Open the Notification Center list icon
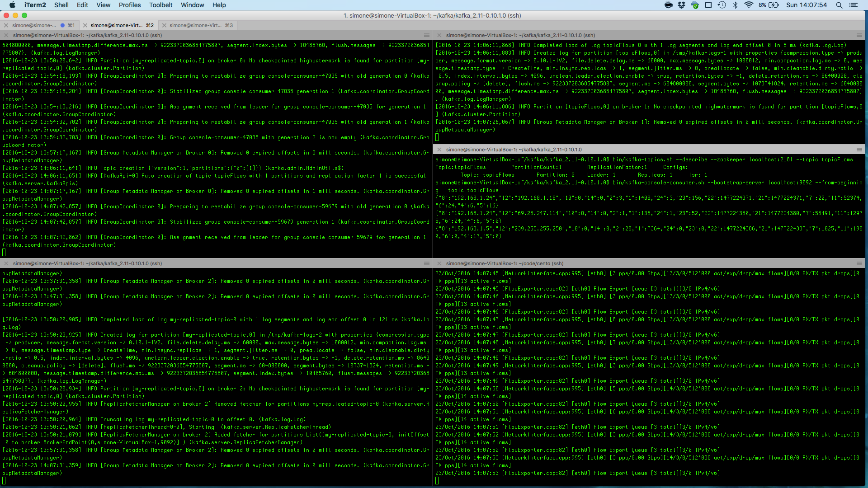This screenshot has height=488, width=868. pos(853,5)
